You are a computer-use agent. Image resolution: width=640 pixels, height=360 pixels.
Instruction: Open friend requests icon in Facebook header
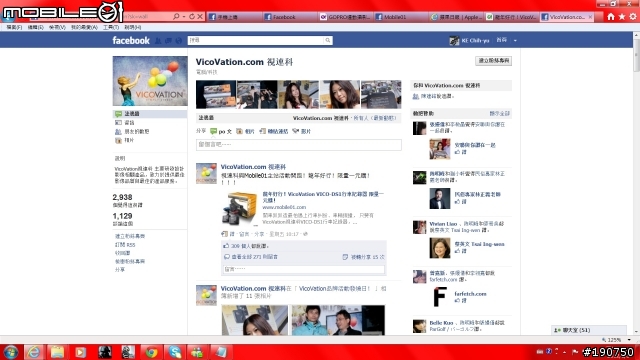158,40
